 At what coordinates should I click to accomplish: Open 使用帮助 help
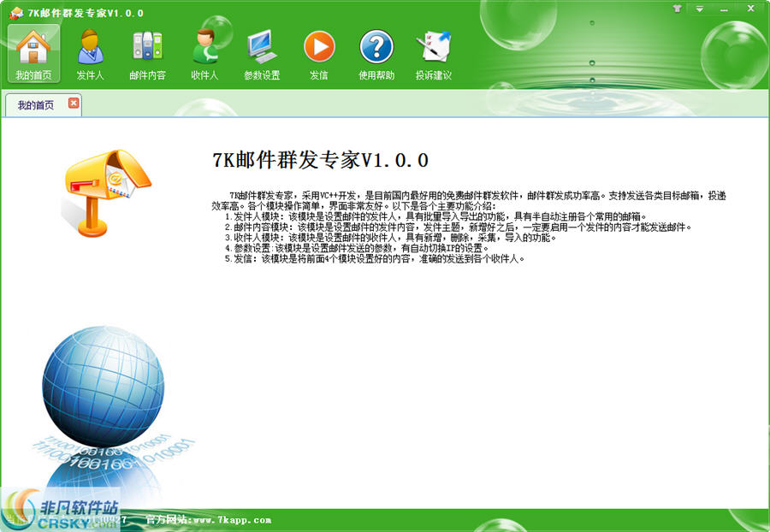pos(376,53)
